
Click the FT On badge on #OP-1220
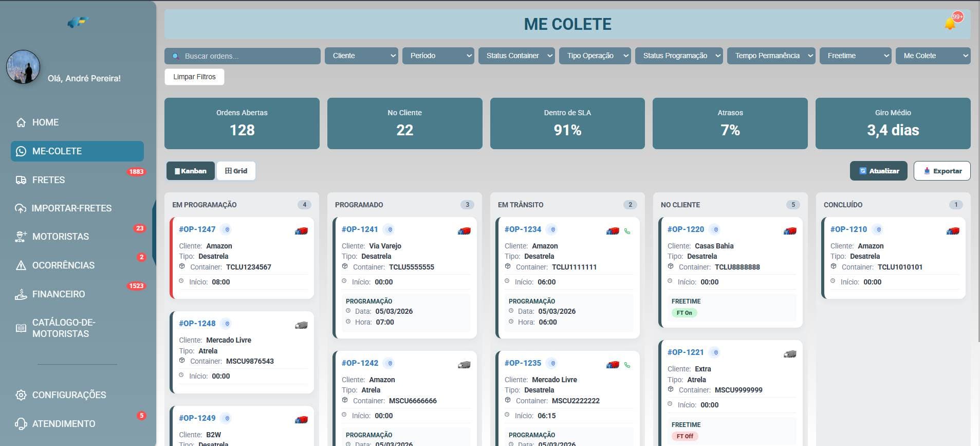click(684, 313)
